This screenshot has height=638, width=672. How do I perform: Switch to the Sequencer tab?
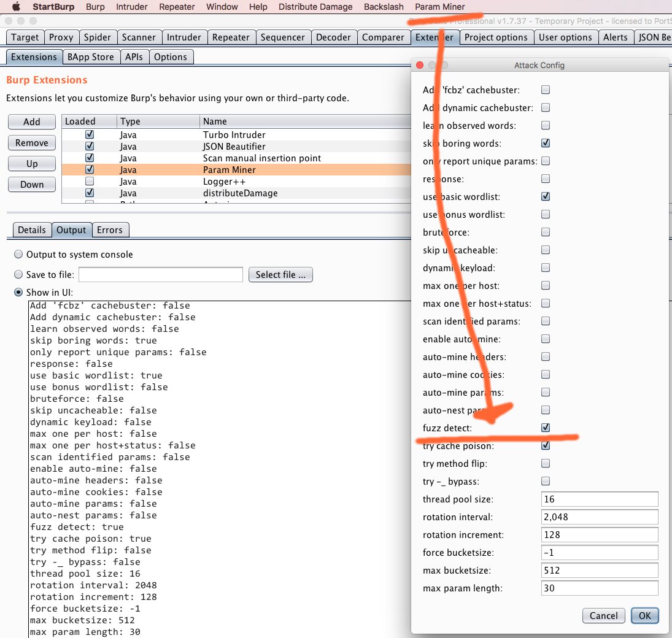click(x=282, y=37)
